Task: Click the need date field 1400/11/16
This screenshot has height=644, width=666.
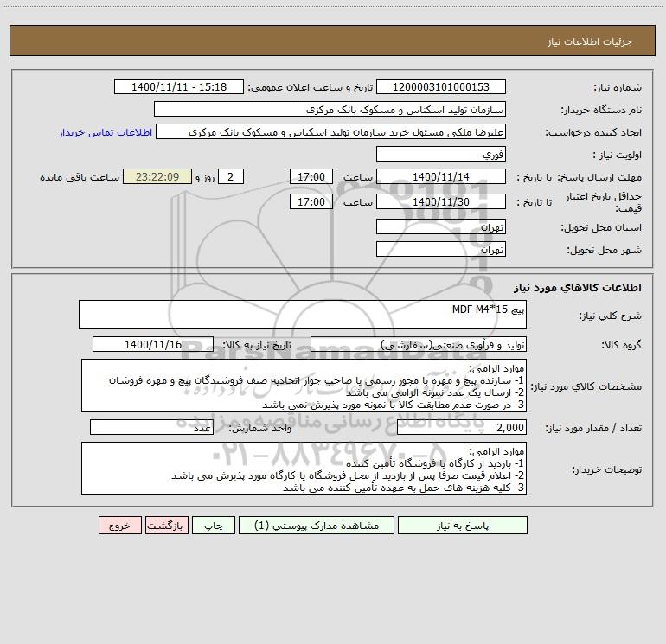Action: 153,344
